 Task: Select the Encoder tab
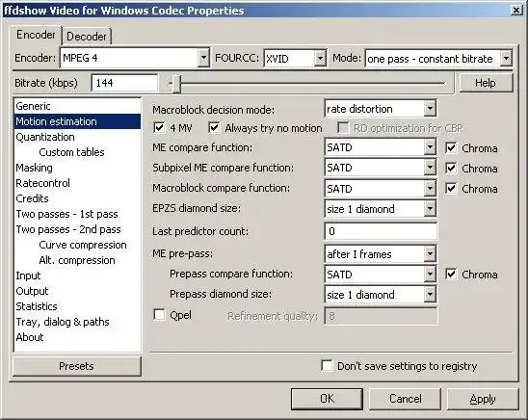coord(36,35)
